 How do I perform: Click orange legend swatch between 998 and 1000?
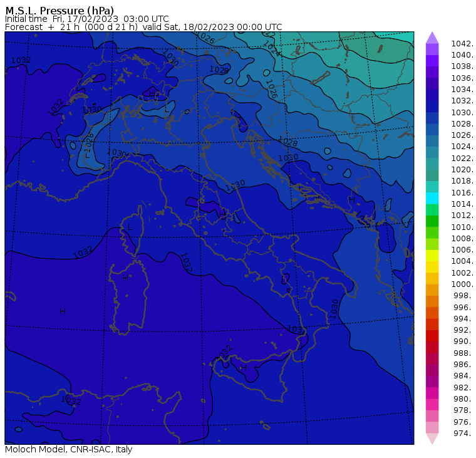click(432, 290)
